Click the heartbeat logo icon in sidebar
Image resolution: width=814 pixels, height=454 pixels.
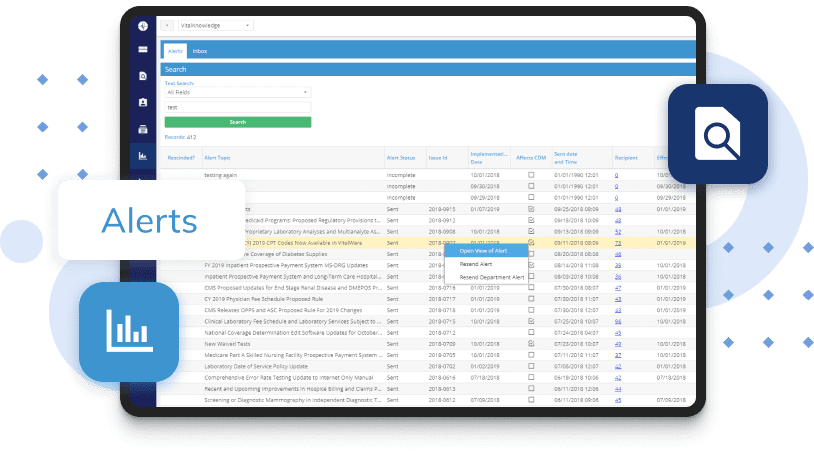coord(143,25)
